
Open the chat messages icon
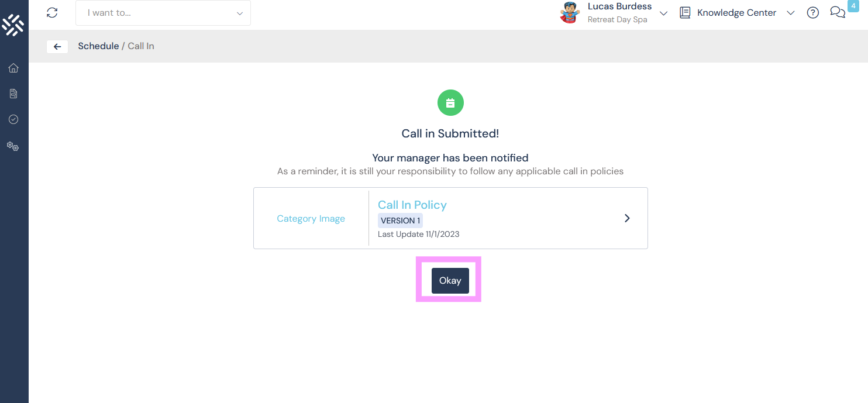(837, 13)
